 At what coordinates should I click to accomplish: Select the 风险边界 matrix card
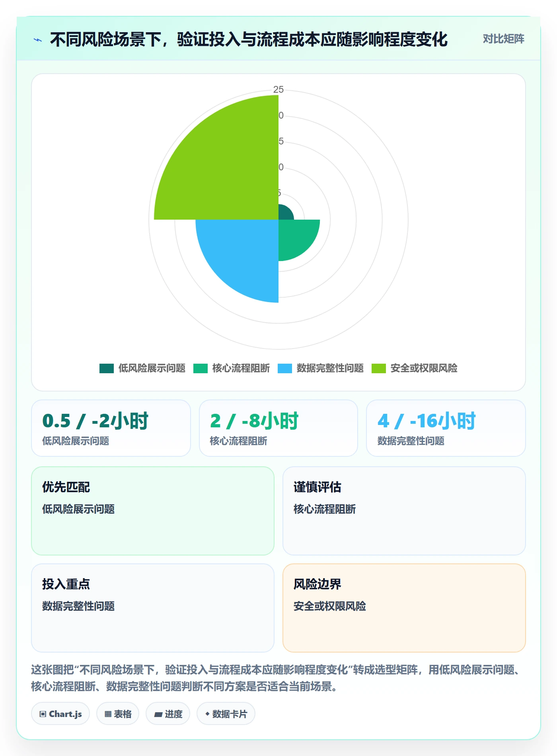[x=404, y=608]
